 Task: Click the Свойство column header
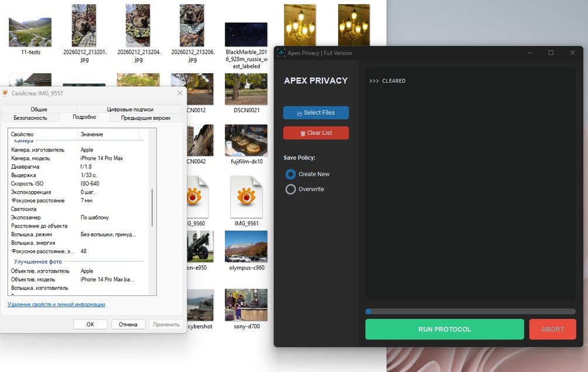43,135
